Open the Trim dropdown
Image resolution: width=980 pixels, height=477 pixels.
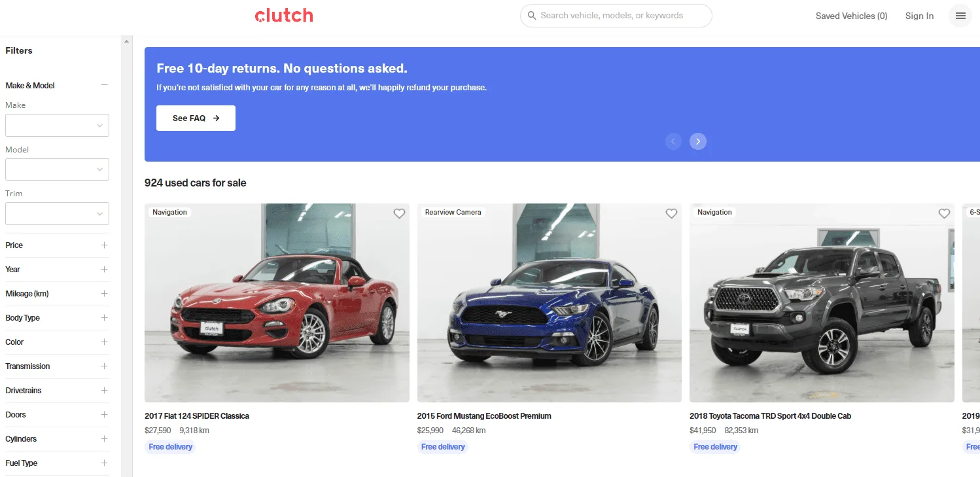pyautogui.click(x=57, y=214)
